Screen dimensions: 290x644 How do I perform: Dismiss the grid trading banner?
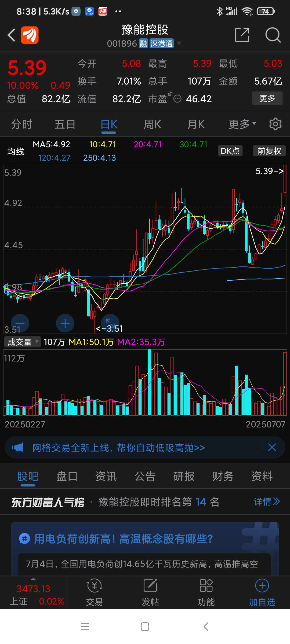(x=272, y=447)
